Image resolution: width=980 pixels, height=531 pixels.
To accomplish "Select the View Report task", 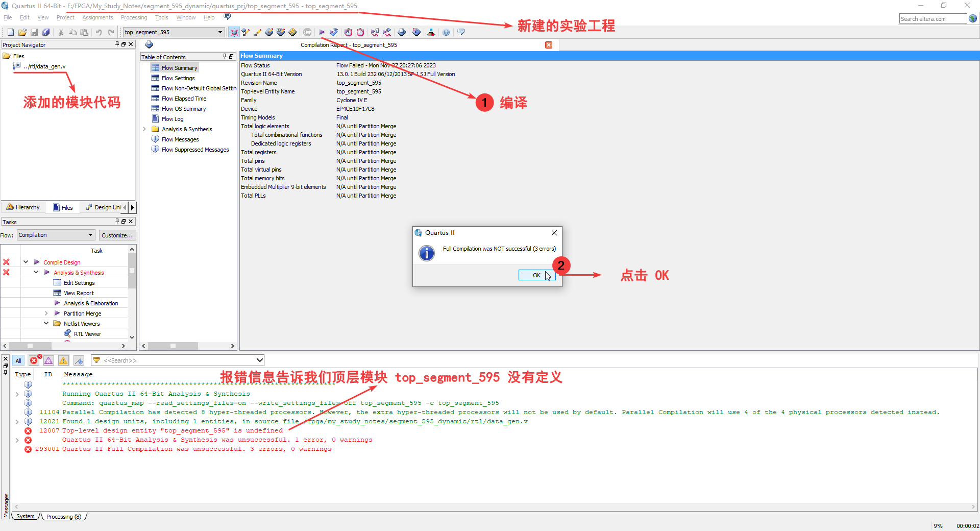I will click(79, 293).
